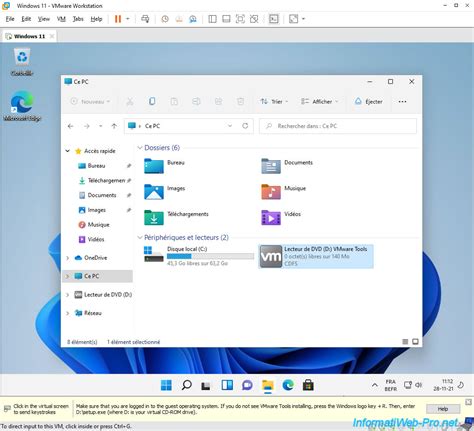The height and width of the screenshot is (431, 474).
Task: Send Ctrl+Alt+Del to the VM
Action: (145, 19)
